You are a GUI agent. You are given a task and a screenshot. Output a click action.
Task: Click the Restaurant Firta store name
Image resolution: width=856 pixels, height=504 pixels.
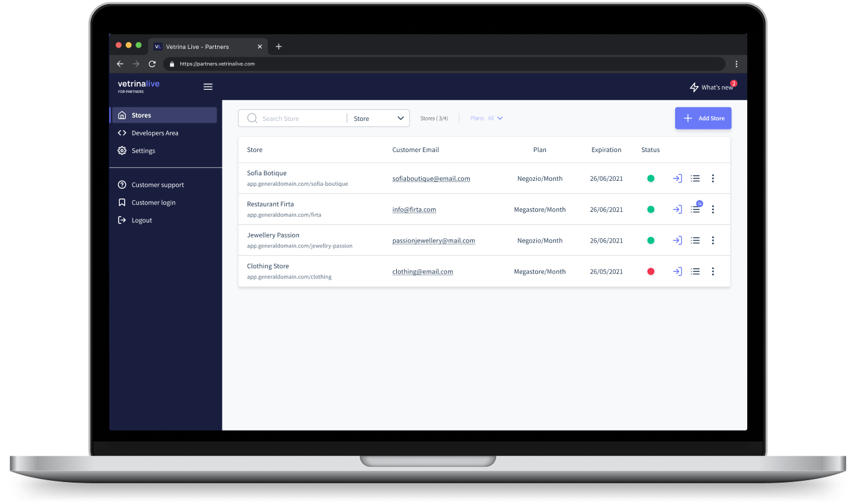pos(270,204)
